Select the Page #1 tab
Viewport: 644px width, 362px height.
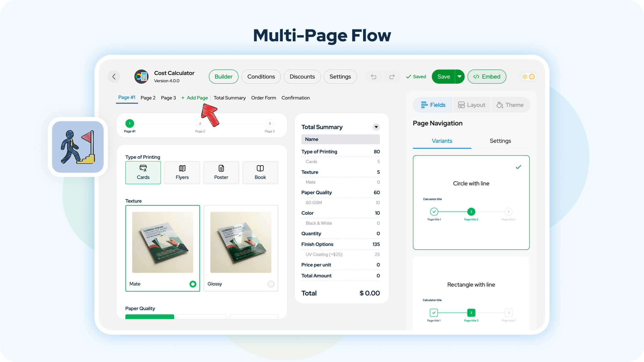[x=127, y=98]
